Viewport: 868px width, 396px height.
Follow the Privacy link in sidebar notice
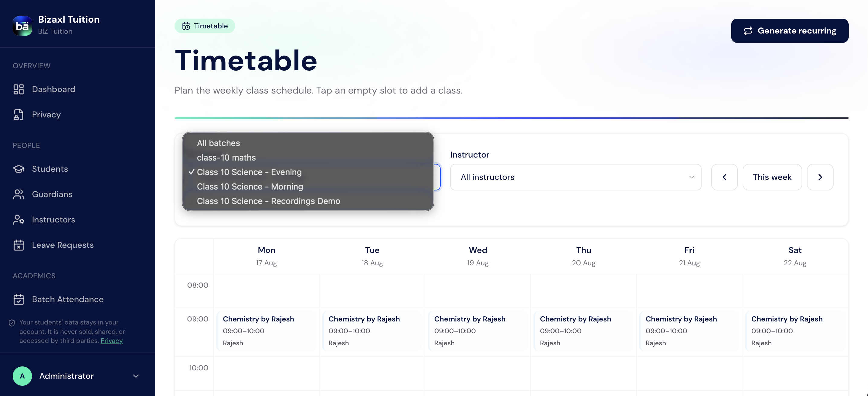pos(111,341)
